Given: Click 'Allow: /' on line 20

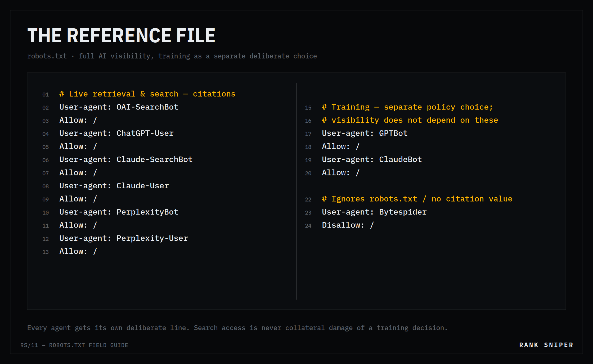Looking at the screenshot, I should click(x=341, y=172).
